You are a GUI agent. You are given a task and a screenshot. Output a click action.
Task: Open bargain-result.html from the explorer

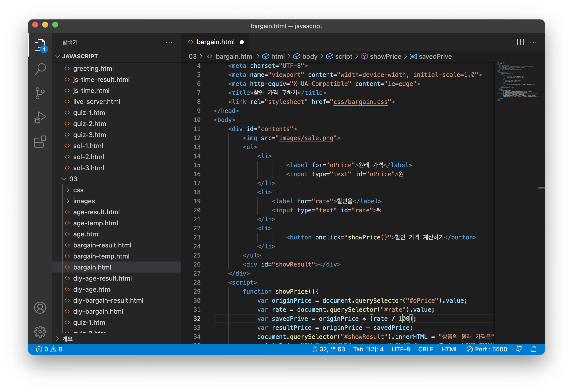pyautogui.click(x=102, y=245)
